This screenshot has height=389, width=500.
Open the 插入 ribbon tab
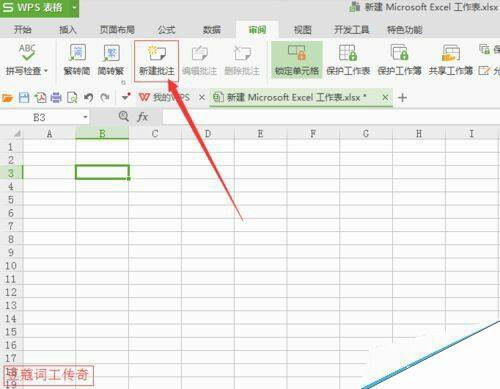[x=68, y=30]
